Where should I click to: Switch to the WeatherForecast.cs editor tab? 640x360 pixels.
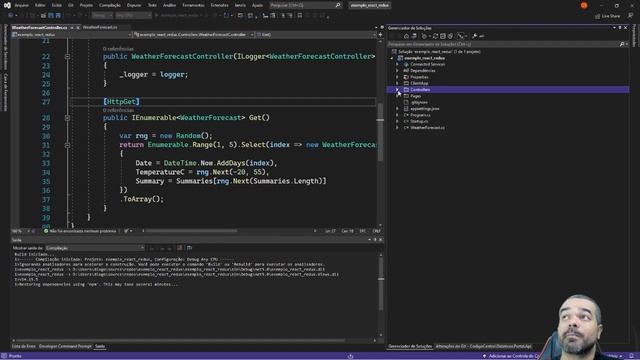(x=100, y=27)
